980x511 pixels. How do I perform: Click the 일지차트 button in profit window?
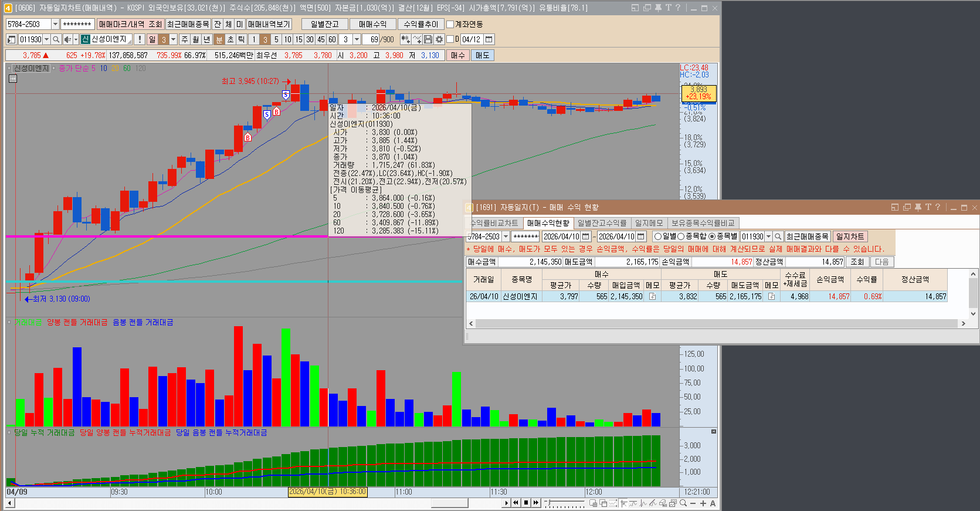point(850,236)
